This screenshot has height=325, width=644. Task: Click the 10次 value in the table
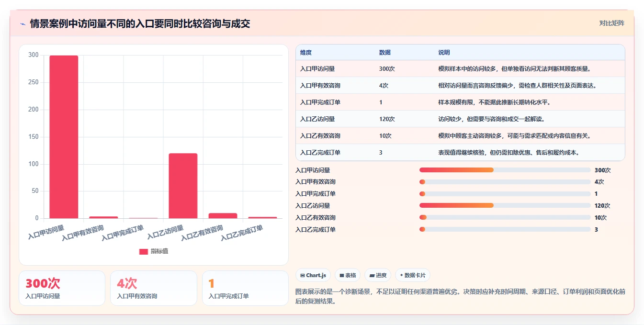pos(385,136)
